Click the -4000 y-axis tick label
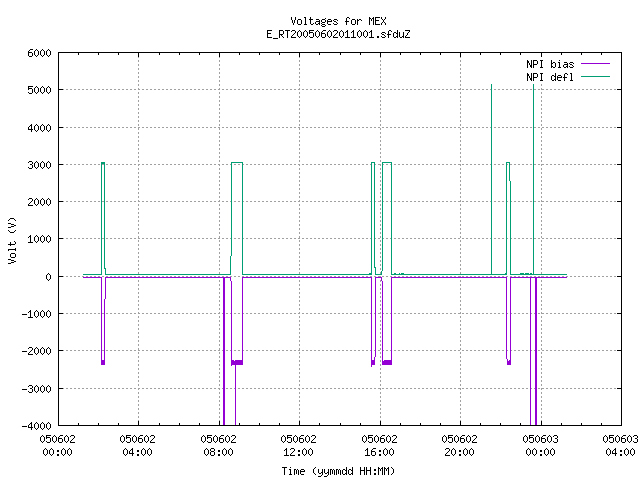Image resolution: width=640 pixels, height=480 pixels. point(36,426)
